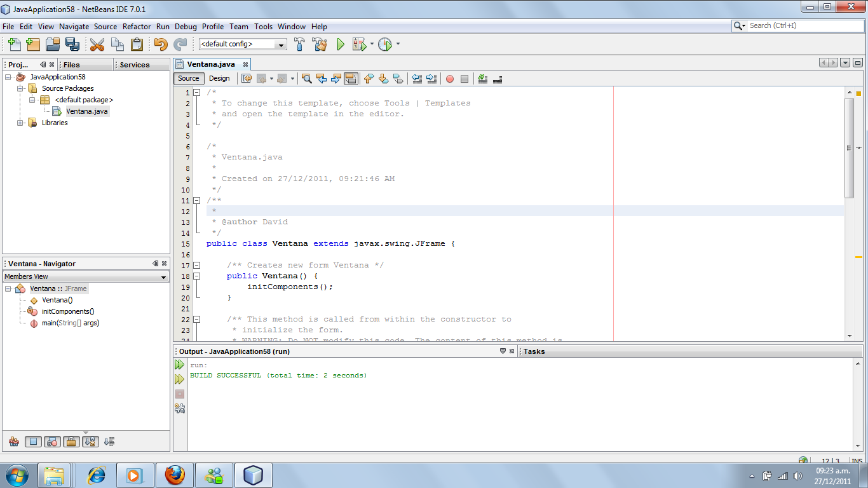Fold the comment block at line 1
868x488 pixels.
(x=197, y=92)
